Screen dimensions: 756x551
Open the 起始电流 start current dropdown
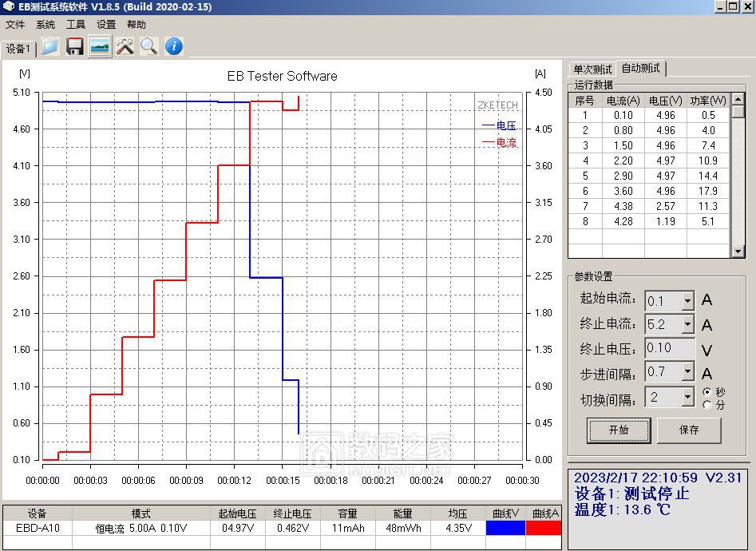(x=688, y=300)
